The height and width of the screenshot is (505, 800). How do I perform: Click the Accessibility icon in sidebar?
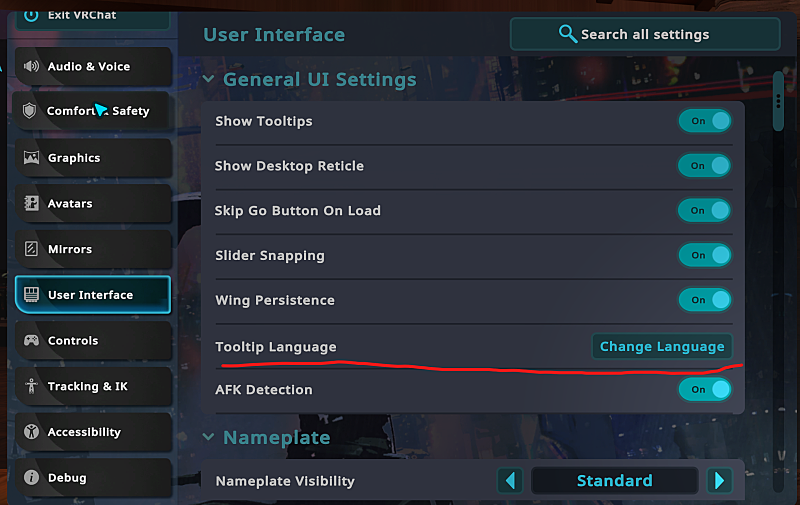click(x=31, y=432)
